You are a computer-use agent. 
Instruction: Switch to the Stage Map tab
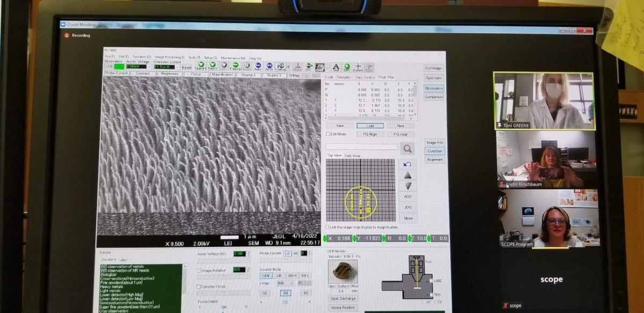(x=385, y=77)
